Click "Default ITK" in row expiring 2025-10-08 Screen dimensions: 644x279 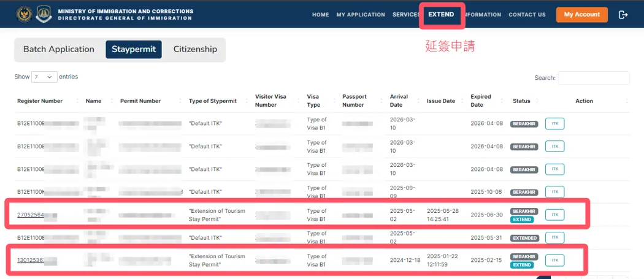tap(205, 192)
